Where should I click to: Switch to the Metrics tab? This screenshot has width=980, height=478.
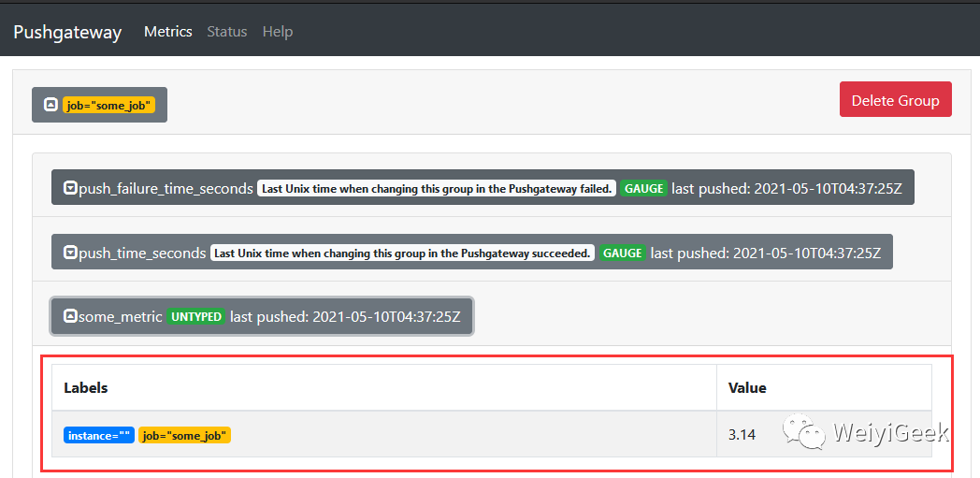pyautogui.click(x=168, y=31)
